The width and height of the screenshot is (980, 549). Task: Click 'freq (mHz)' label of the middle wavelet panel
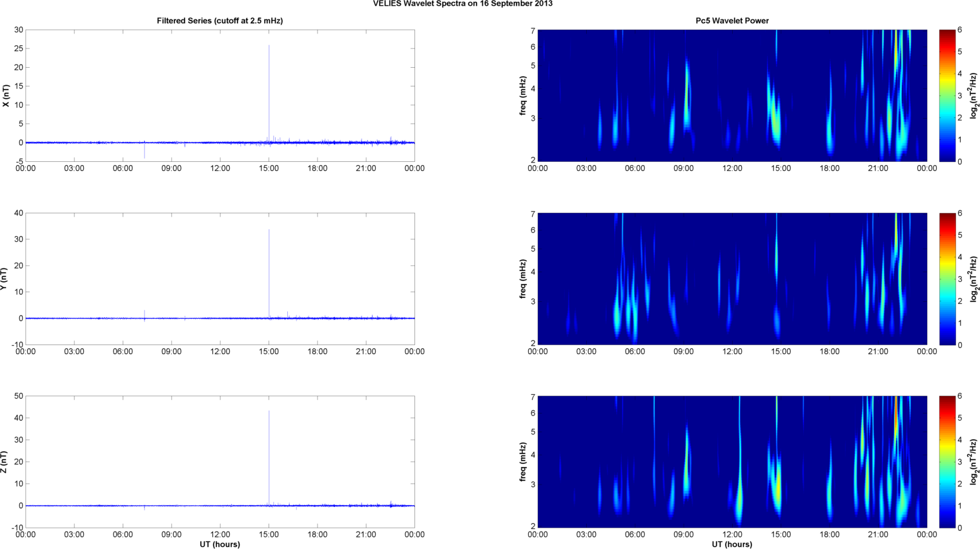click(x=522, y=279)
